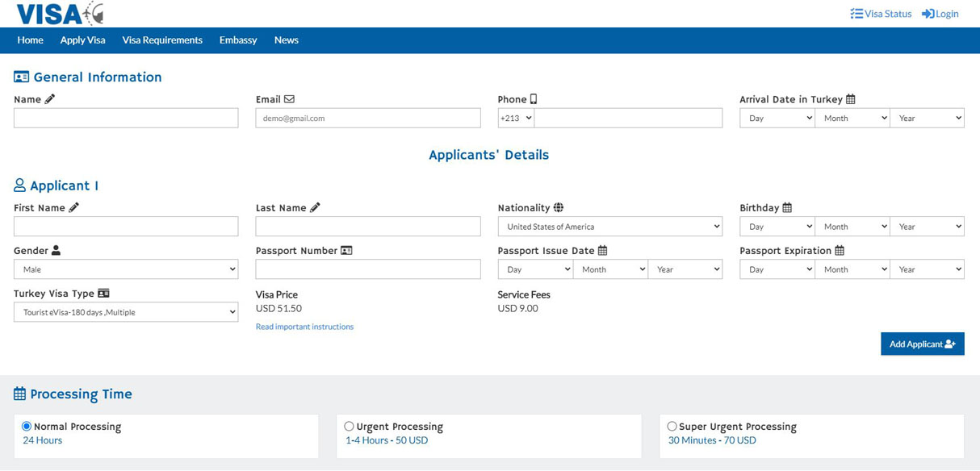Click the General Information ID card icon
The width and height of the screenshot is (980, 471).
[x=22, y=77]
